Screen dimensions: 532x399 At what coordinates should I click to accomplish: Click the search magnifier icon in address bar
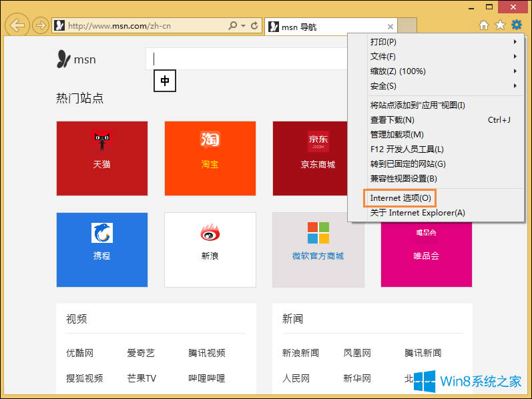233,26
